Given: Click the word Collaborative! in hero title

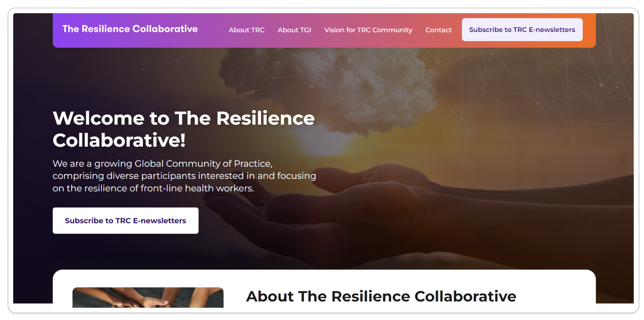Looking at the screenshot, I should click(119, 141).
